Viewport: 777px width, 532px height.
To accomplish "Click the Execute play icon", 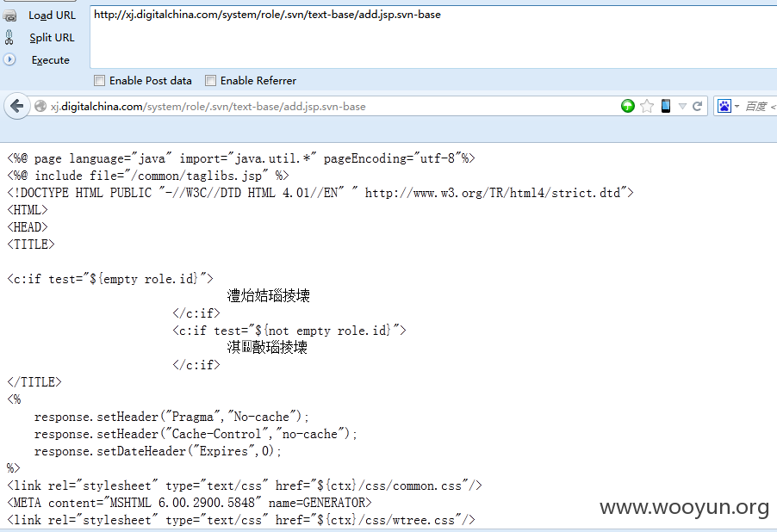I will [9, 59].
